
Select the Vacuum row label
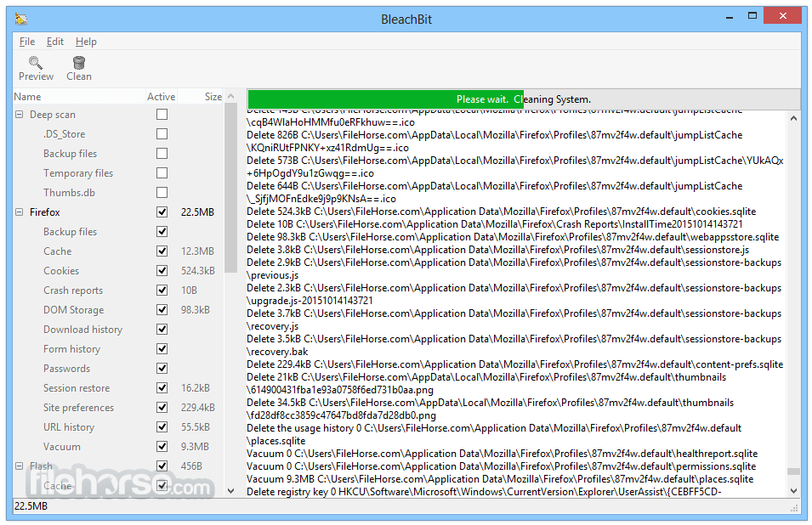point(61,446)
